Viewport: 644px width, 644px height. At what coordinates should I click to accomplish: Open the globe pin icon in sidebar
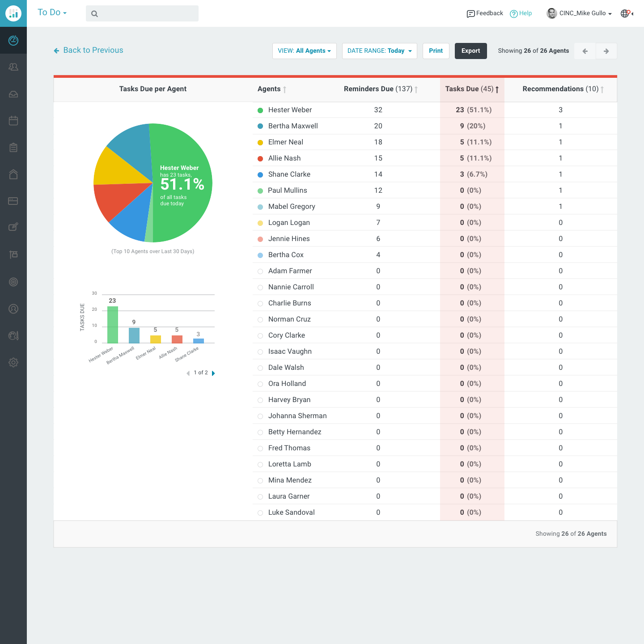[13, 335]
